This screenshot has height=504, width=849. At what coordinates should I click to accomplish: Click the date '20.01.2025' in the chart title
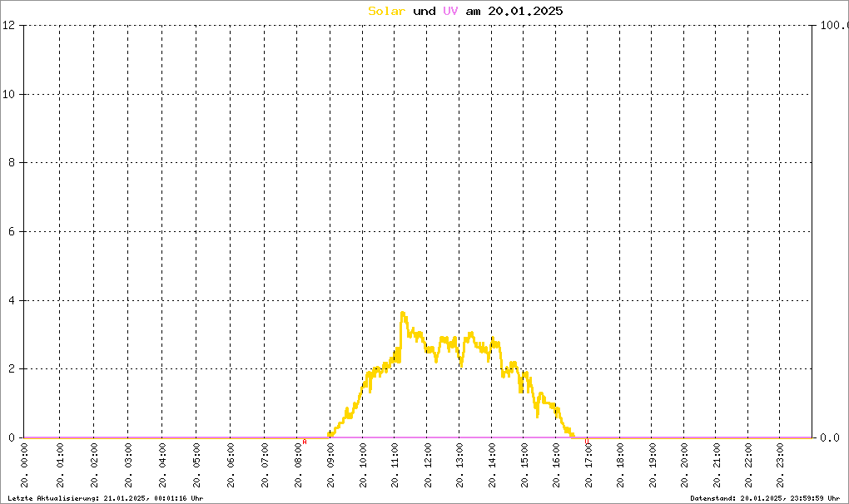click(x=525, y=11)
